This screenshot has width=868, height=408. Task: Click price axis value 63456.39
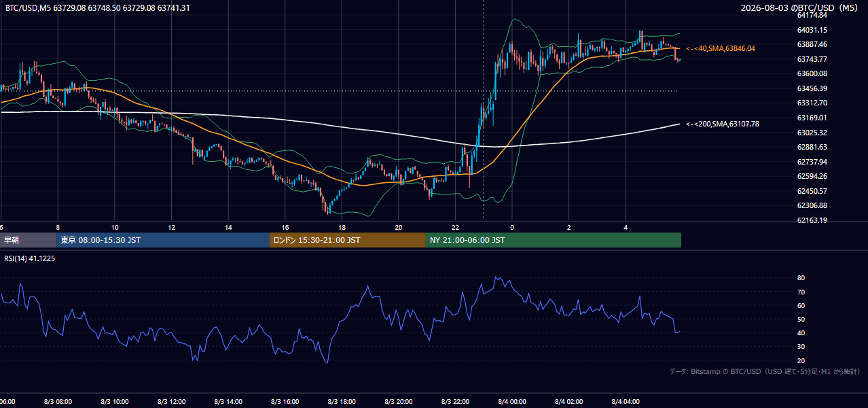tap(812, 88)
